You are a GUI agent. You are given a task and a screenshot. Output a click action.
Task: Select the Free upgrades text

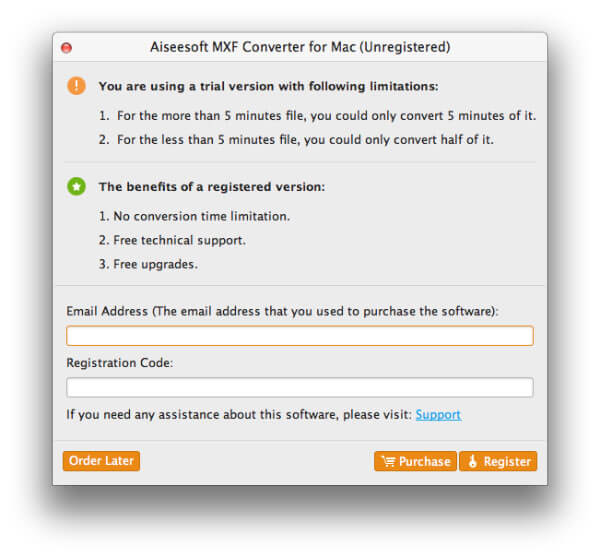tap(148, 264)
